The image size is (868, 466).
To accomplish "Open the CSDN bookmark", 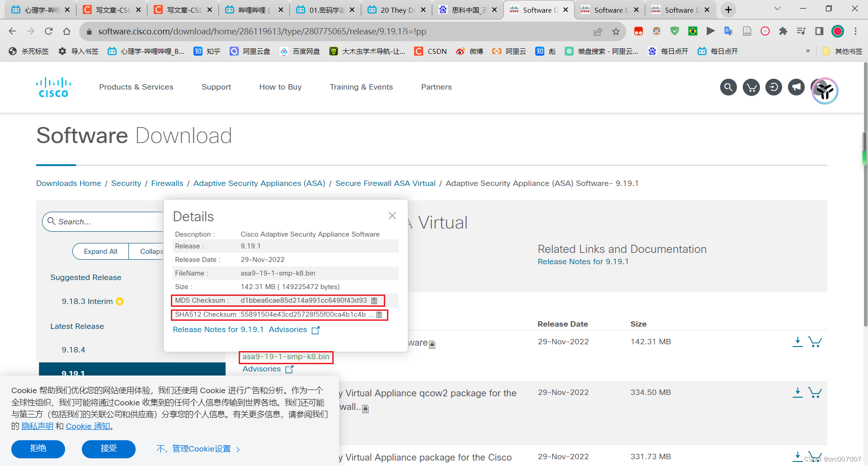I will tap(431, 51).
